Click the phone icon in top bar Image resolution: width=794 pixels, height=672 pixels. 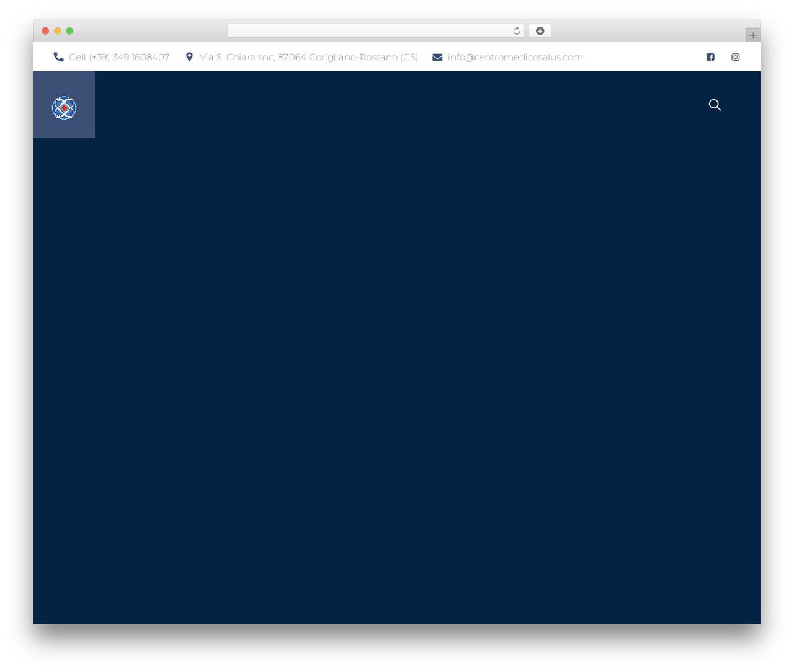[59, 57]
